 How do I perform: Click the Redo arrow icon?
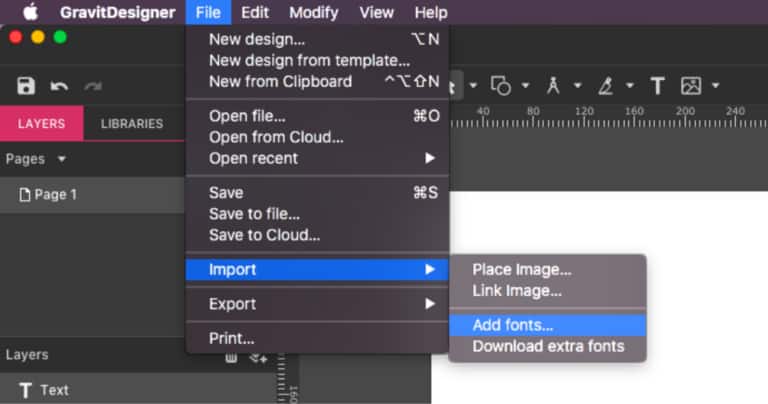point(93,86)
